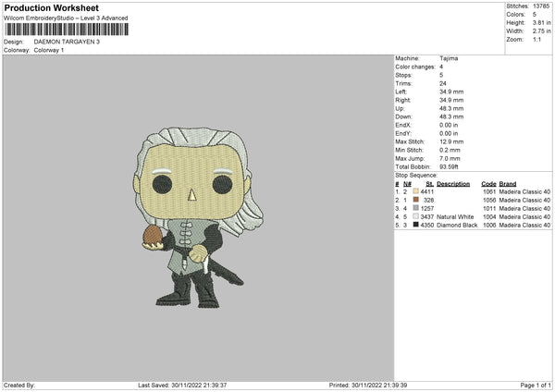Click the Stitches count 13785 value

(x=541, y=6)
